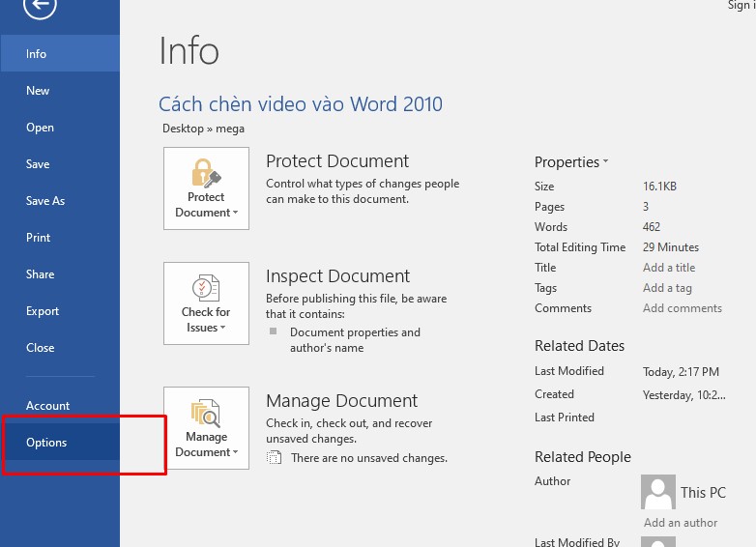
Task: Click the Pages value 3
Action: pyautogui.click(x=646, y=206)
